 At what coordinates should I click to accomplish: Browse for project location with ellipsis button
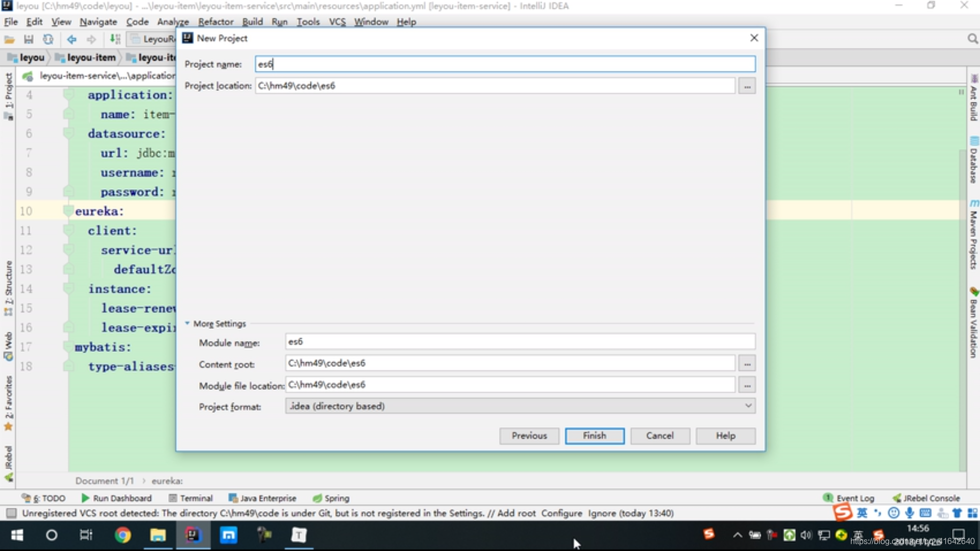click(x=747, y=86)
